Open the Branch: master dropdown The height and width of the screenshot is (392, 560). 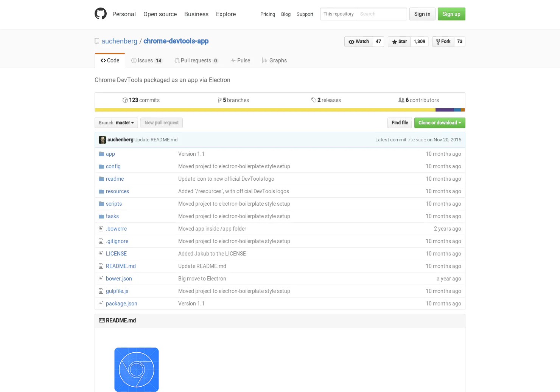coord(116,123)
